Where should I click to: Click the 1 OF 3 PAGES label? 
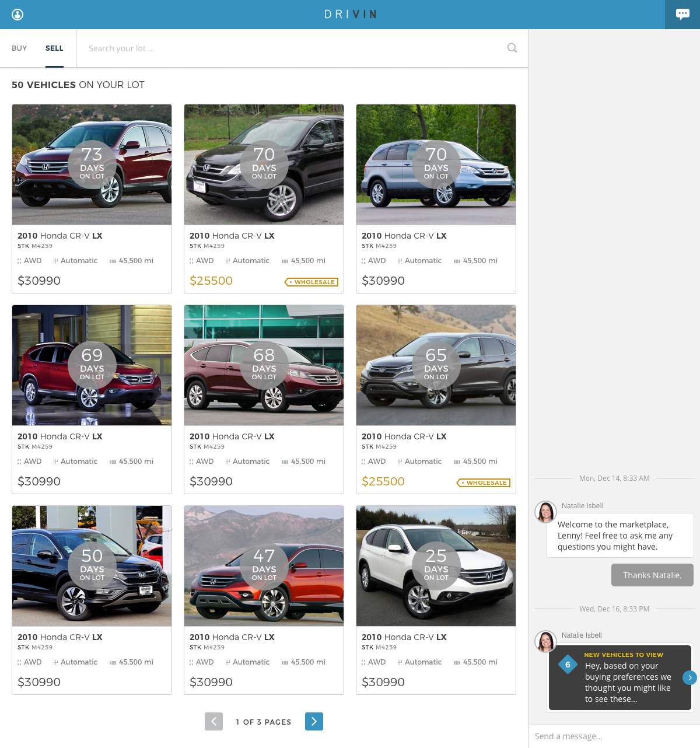tap(264, 722)
